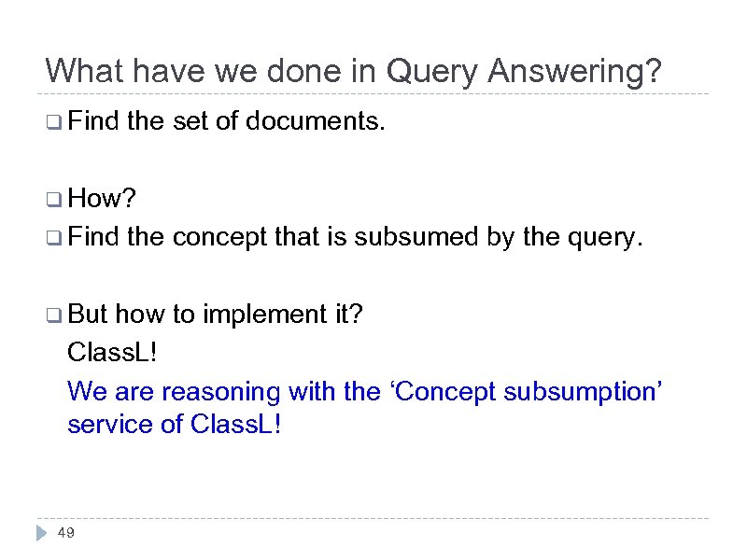The image size is (747, 560).
Task: Click the bullet before 'Find the concept'
Action: 53,237
